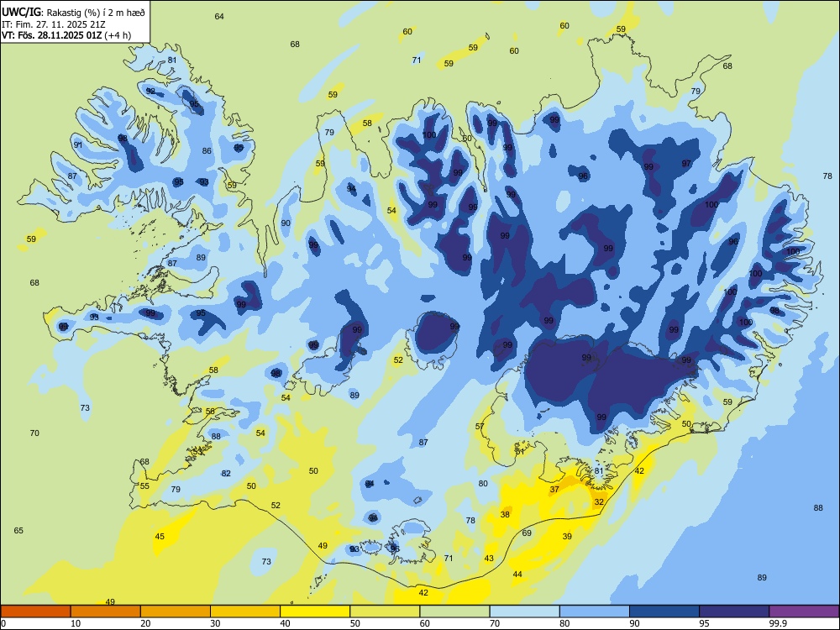Click the humidity value '55' on the map
This screenshot has width=840, height=630.
(144, 486)
